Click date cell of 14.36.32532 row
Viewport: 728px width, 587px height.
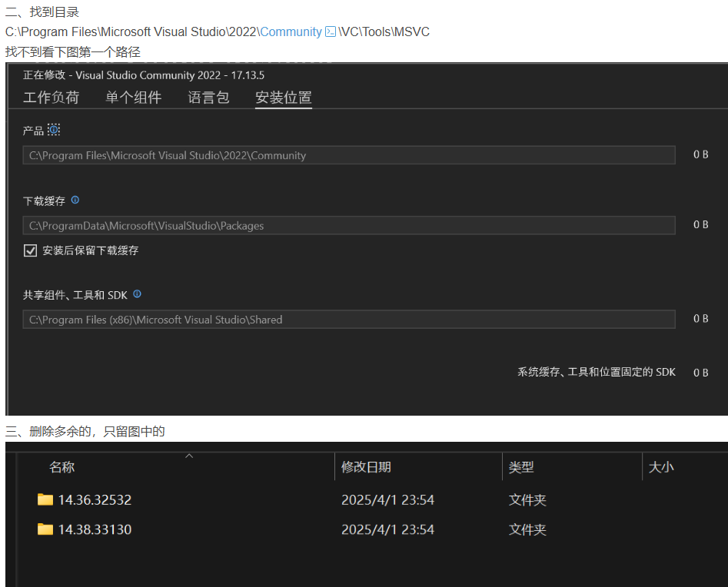pos(387,499)
